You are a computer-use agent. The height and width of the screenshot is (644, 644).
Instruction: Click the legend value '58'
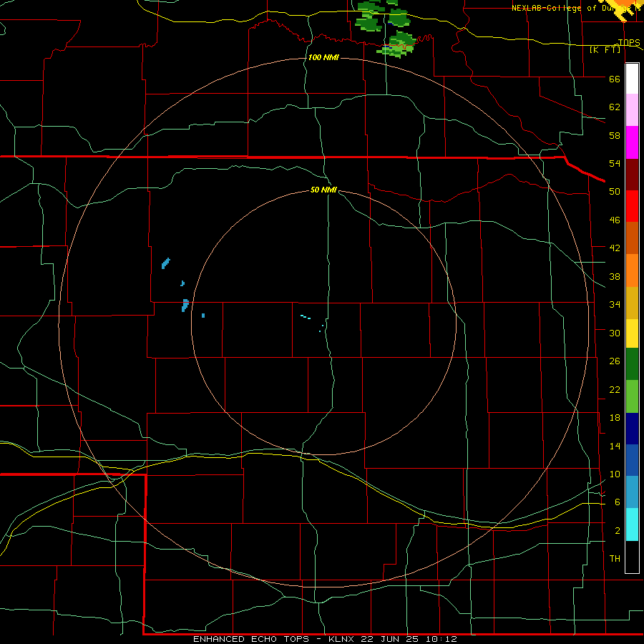pyautogui.click(x=615, y=135)
